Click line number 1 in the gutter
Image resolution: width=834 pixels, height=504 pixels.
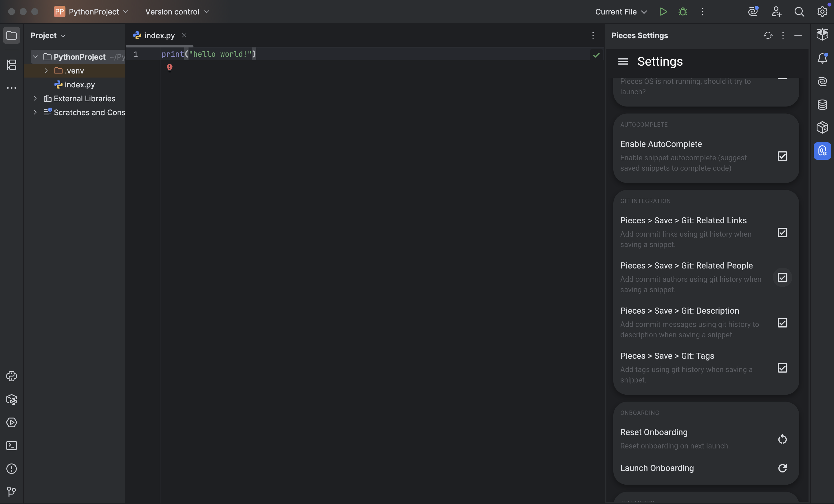tap(136, 54)
